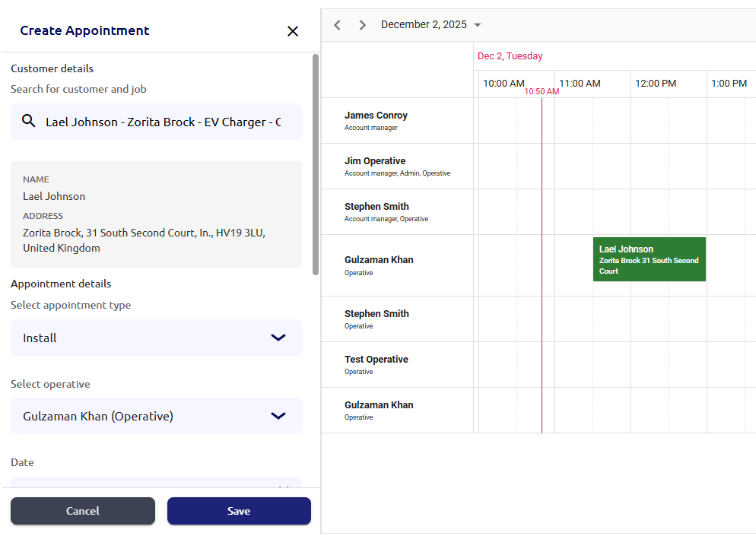Close the Create Appointment panel
This screenshot has height=536, width=756.
(293, 31)
